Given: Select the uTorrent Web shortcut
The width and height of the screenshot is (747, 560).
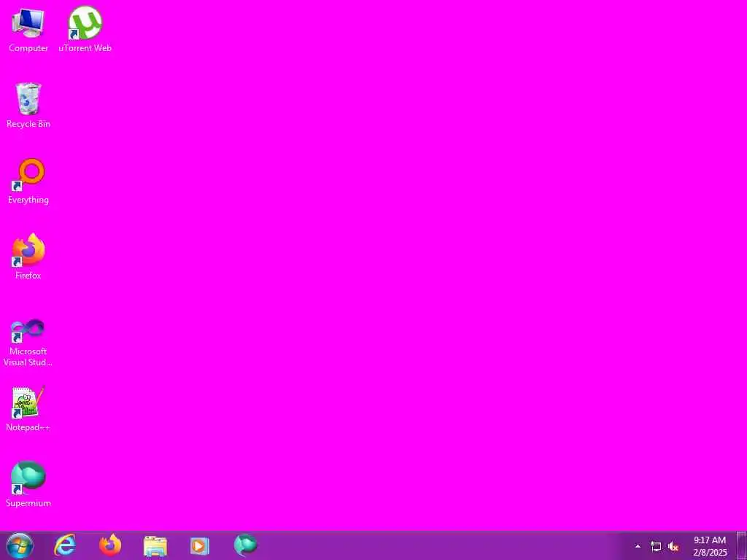Looking at the screenshot, I should point(85,29).
